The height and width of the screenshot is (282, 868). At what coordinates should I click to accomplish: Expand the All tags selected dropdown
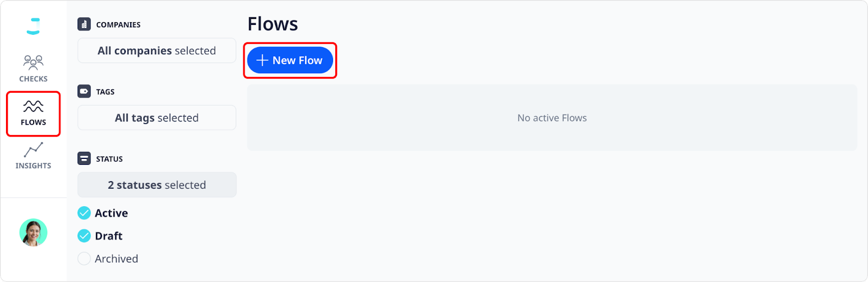(x=157, y=118)
